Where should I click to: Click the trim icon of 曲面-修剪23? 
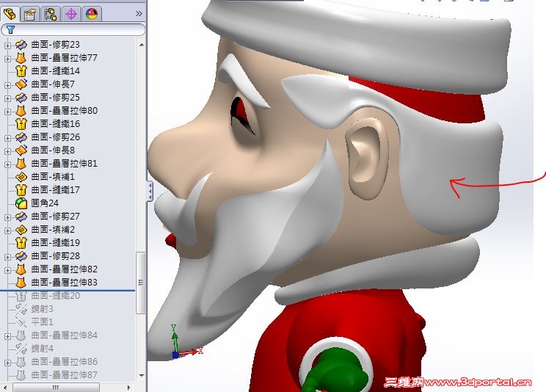[21, 45]
